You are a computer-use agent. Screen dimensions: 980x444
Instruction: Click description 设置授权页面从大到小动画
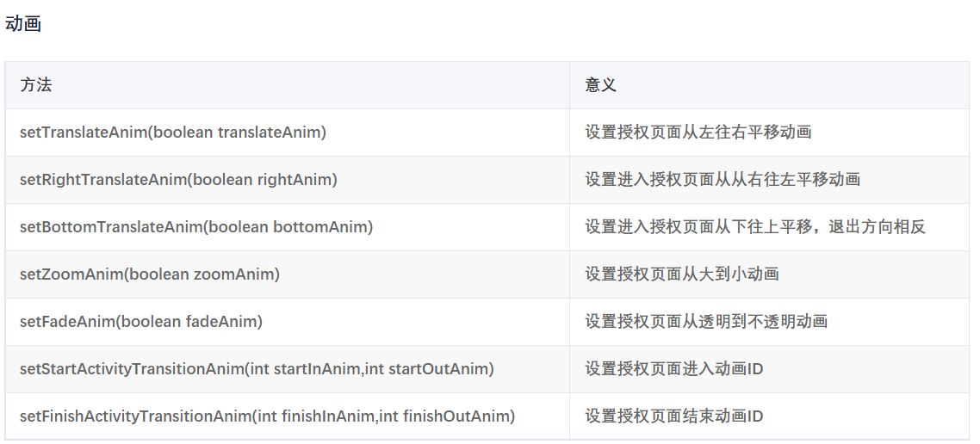tap(682, 274)
